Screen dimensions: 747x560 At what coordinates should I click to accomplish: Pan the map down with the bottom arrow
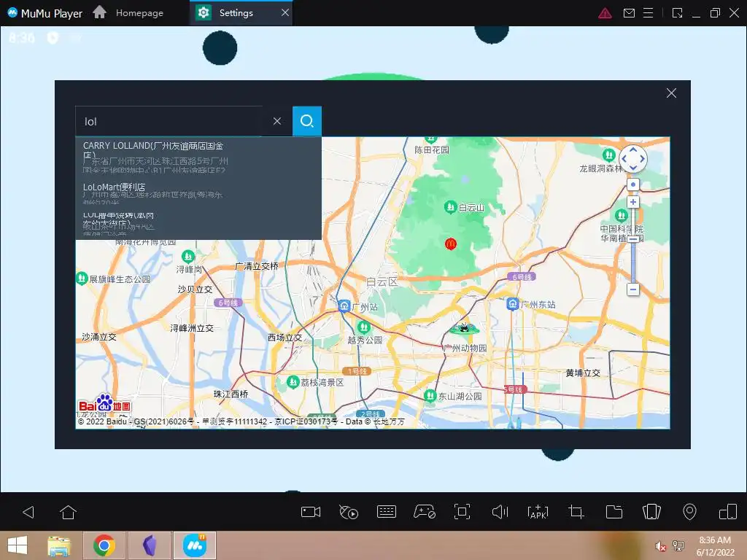click(x=632, y=167)
